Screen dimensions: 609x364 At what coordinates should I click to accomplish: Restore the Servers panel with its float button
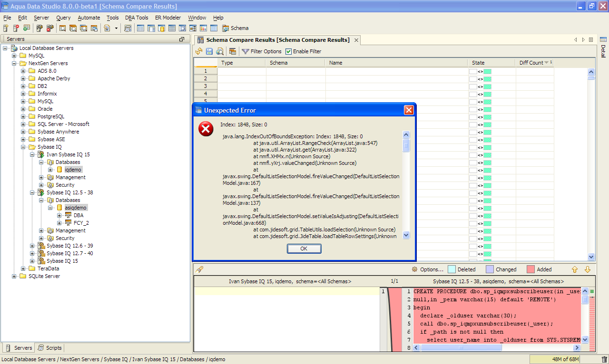coord(181,39)
